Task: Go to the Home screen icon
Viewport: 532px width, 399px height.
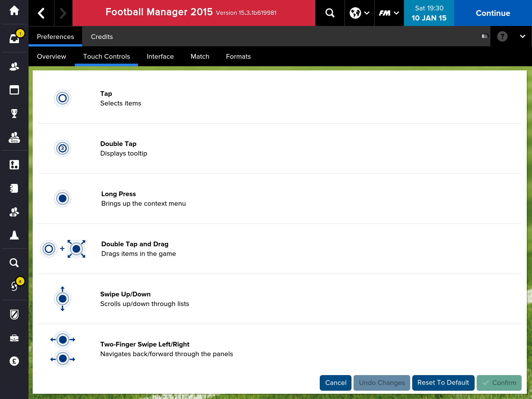Action: (x=14, y=11)
